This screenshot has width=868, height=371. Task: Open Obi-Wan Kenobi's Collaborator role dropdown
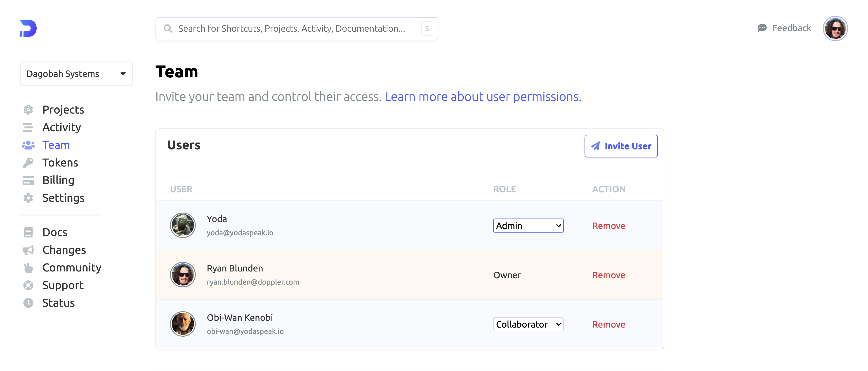528,324
